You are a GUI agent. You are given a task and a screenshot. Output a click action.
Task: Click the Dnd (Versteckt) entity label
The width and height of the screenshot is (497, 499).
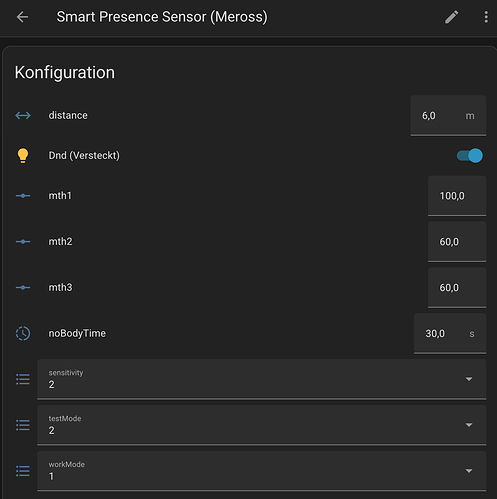[x=84, y=156]
